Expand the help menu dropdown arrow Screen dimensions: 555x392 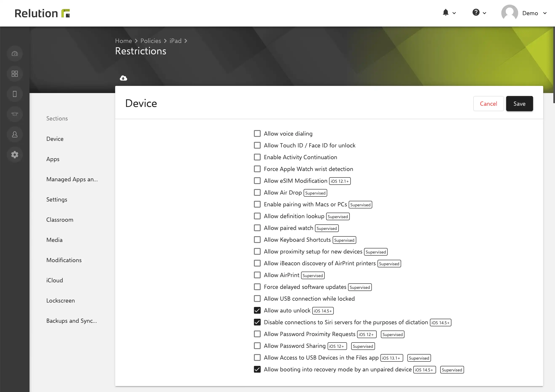484,13
